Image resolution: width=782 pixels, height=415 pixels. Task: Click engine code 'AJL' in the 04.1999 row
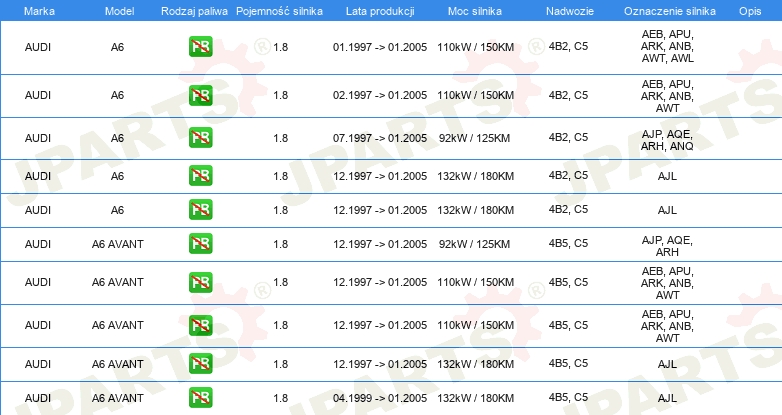(667, 398)
